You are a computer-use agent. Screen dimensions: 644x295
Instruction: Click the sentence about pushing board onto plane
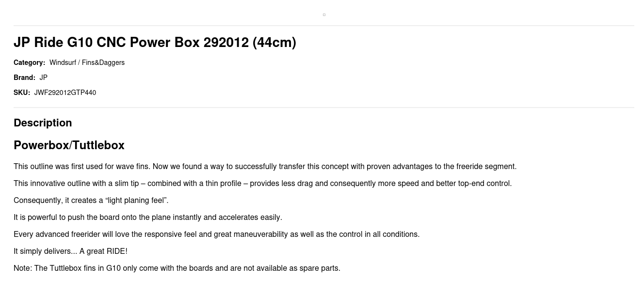[148, 217]
